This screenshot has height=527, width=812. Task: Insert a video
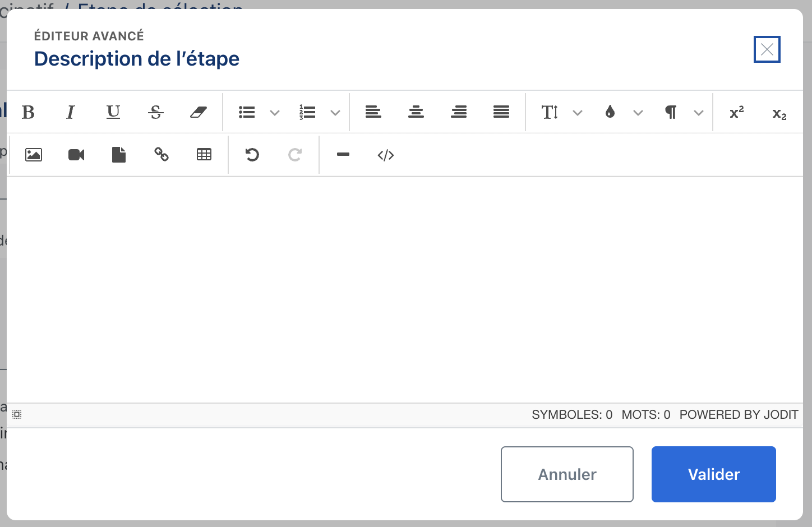pyautogui.click(x=76, y=155)
